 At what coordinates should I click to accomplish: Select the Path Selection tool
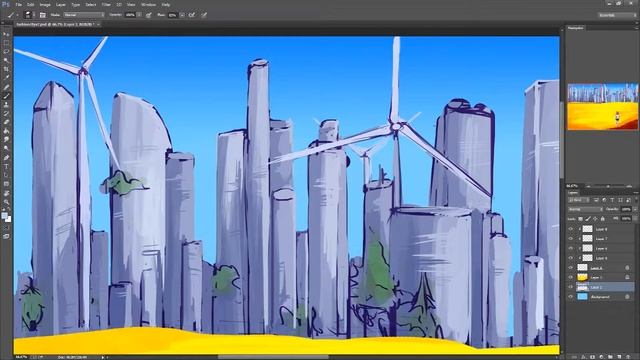6,175
